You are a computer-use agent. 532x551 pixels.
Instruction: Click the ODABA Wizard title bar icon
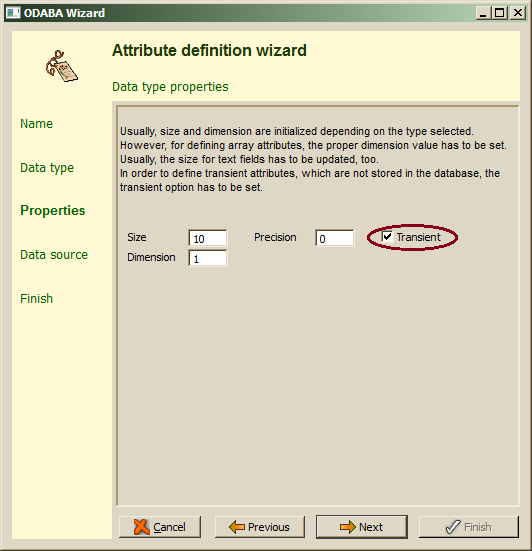click(13, 13)
